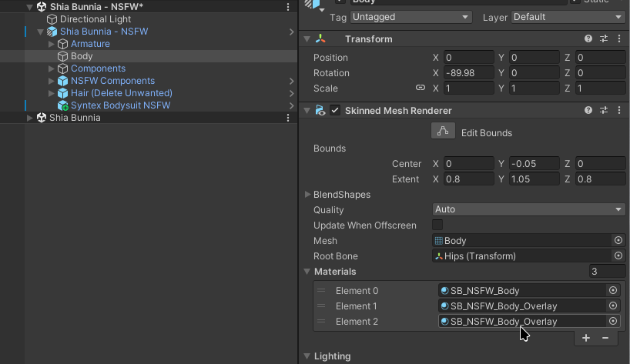Open object picker for Mesh field
The height and width of the screenshot is (364, 630).
(618, 241)
